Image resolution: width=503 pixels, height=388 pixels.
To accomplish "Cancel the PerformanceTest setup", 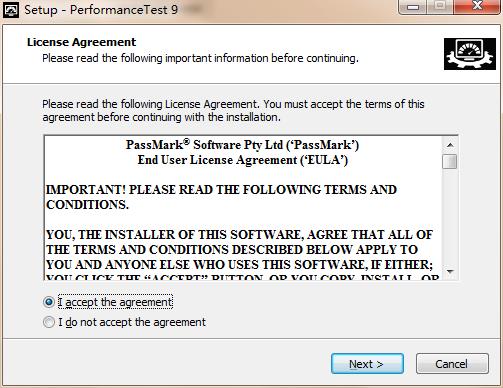I will tap(452, 364).
